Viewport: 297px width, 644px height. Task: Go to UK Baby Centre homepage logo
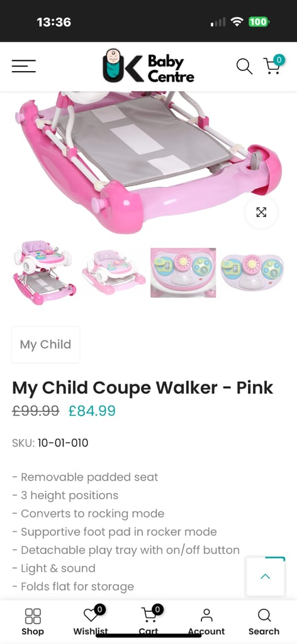coord(148,65)
